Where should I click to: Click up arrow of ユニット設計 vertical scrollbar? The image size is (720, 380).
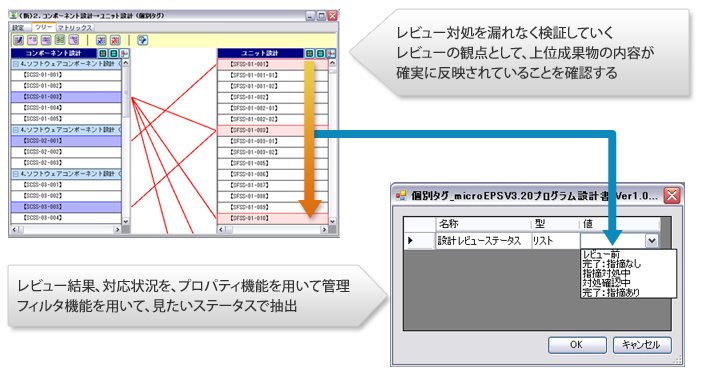(332, 63)
